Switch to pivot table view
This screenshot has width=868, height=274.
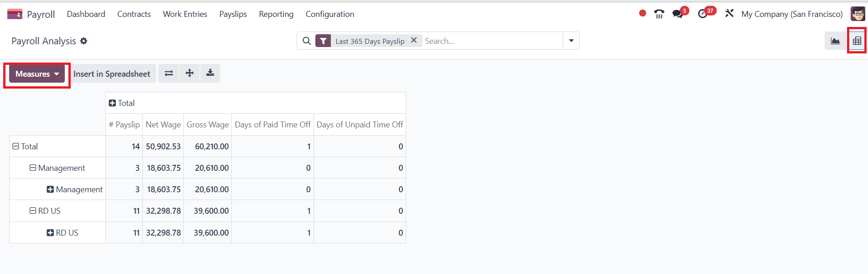click(857, 41)
